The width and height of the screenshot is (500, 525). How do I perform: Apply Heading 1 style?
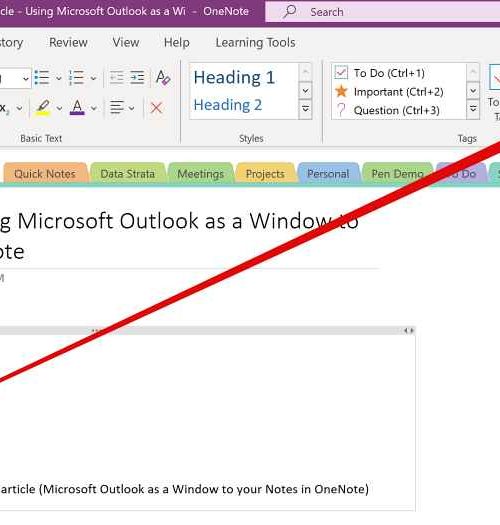[234, 78]
